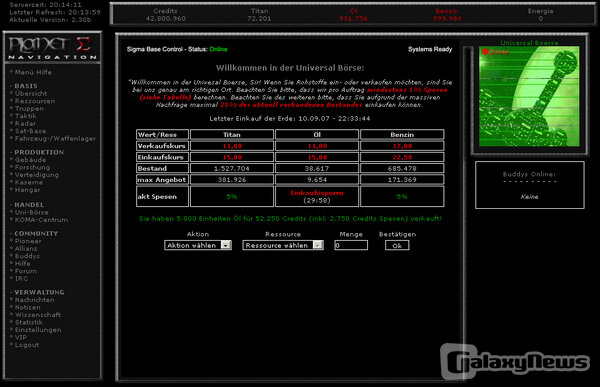Open Fahrzeug-/Waffenlager
Viewport: 600px width, 387px height.
(x=55, y=139)
